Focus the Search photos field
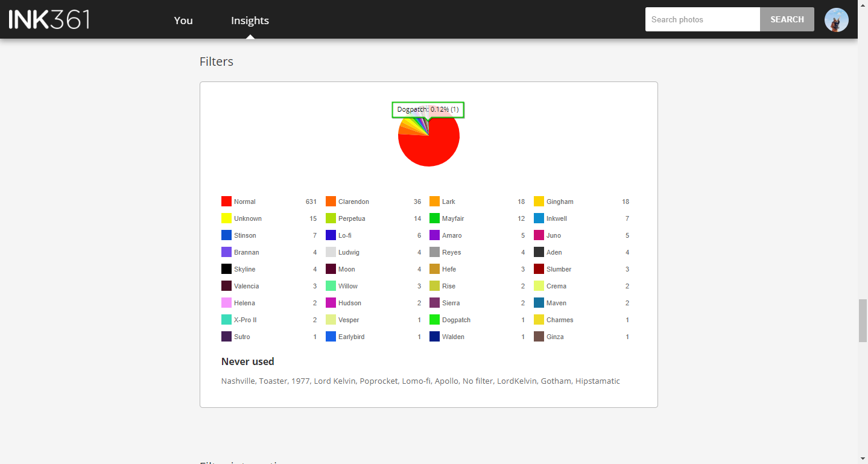Image resolution: width=868 pixels, height=464 pixels. 703,19
